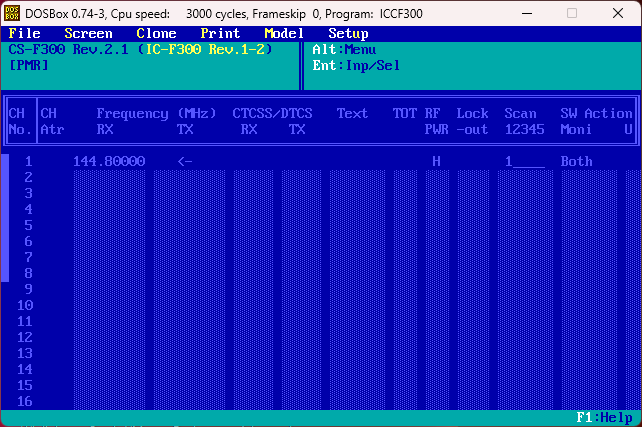Click the CH Atr column header

click(x=52, y=121)
